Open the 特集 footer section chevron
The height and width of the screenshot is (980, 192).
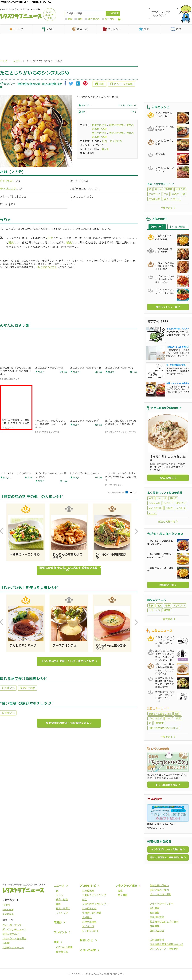[57, 942]
